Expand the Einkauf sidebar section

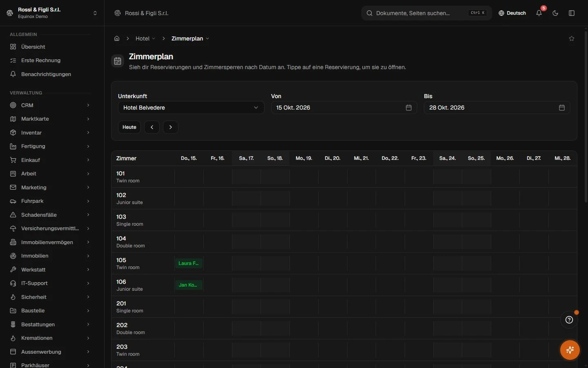(x=50, y=160)
